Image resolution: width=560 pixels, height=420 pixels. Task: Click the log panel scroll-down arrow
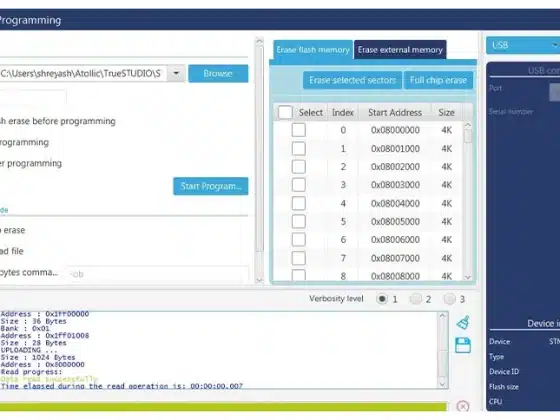442,384
